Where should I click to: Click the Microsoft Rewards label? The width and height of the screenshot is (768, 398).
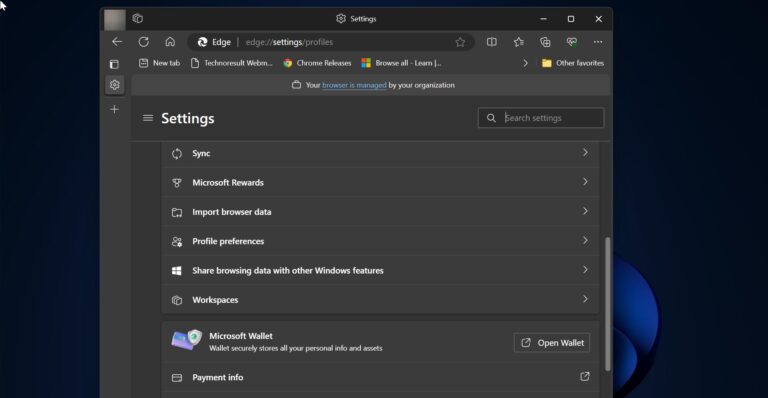[228, 183]
